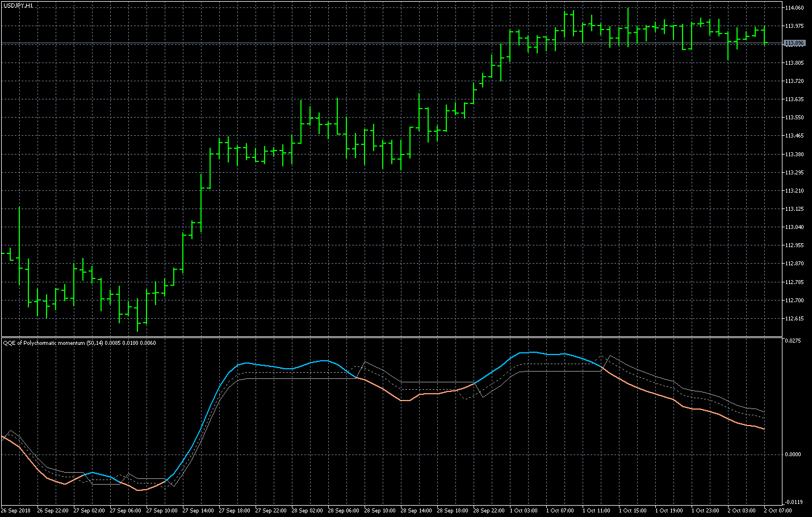Select the 26 Sep 2018 date label

(16, 511)
